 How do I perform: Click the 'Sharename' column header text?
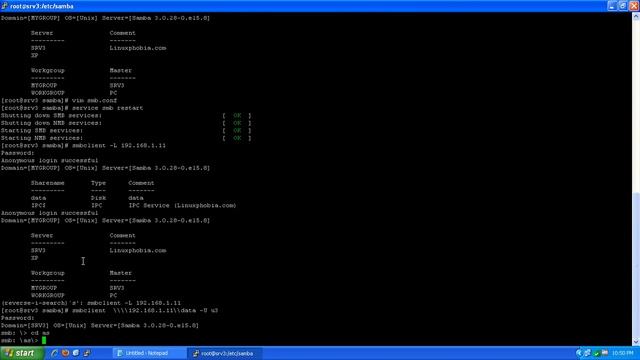pos(47,183)
